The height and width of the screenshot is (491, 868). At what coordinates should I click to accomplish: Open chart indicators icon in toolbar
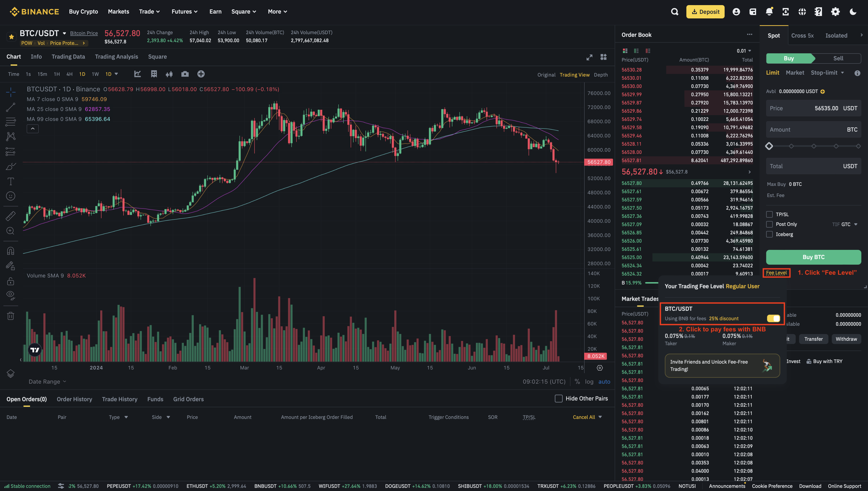tap(137, 74)
